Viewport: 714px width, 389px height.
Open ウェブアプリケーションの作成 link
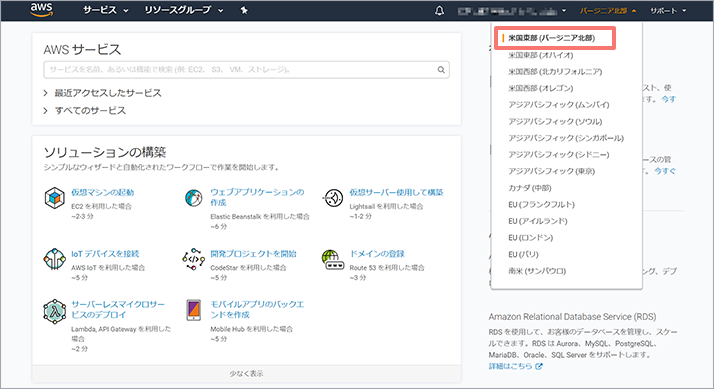coord(257,197)
